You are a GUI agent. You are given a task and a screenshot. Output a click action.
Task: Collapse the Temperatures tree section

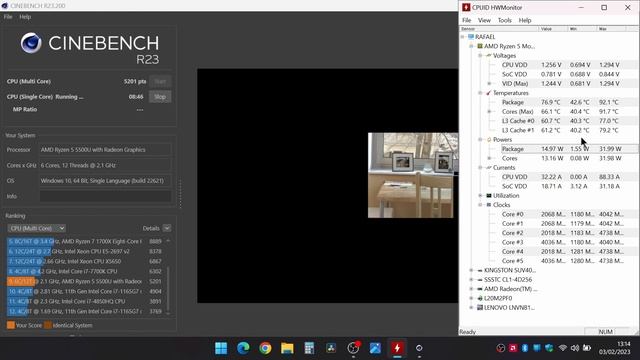coord(480,93)
